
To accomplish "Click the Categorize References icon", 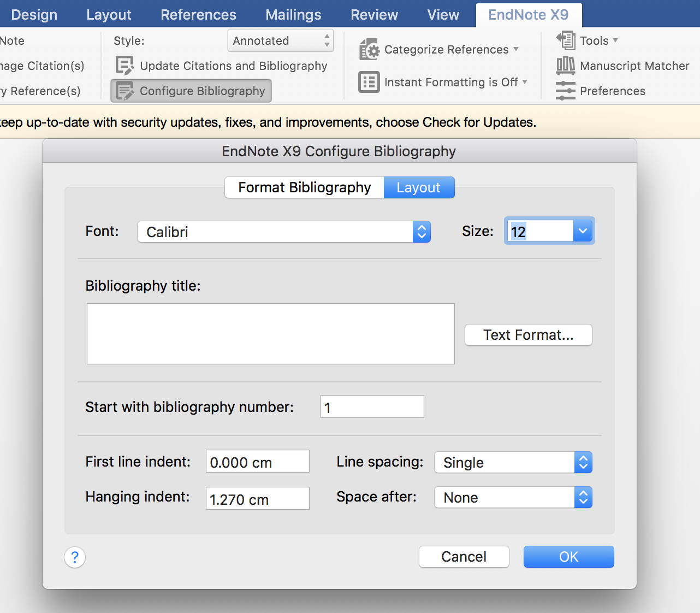I will pos(369,49).
